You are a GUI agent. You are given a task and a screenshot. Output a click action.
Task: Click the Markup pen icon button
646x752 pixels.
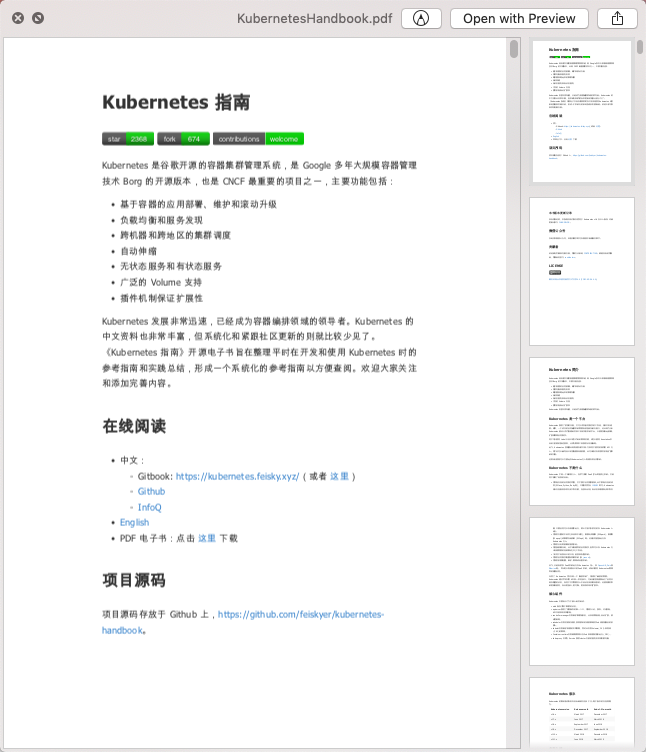click(421, 19)
